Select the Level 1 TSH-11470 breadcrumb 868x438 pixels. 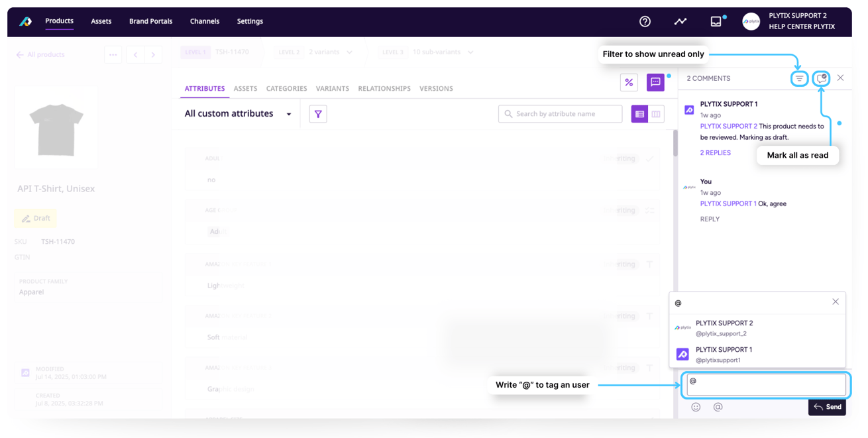point(215,52)
